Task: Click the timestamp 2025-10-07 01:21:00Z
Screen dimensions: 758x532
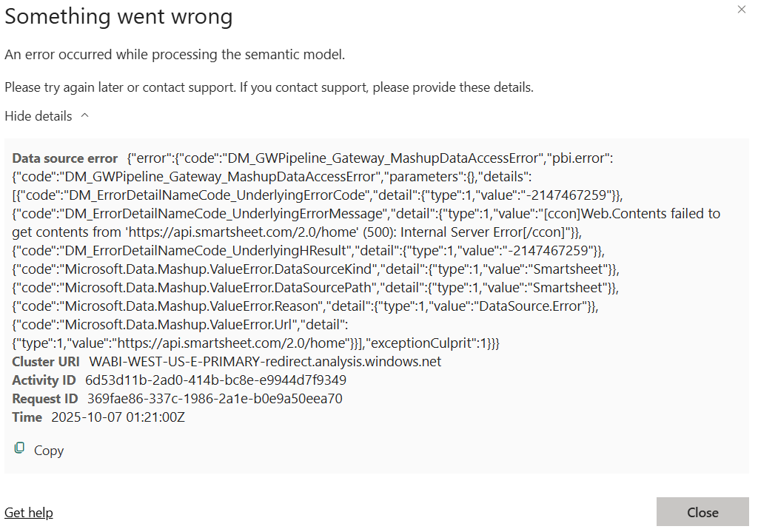Action: (118, 417)
